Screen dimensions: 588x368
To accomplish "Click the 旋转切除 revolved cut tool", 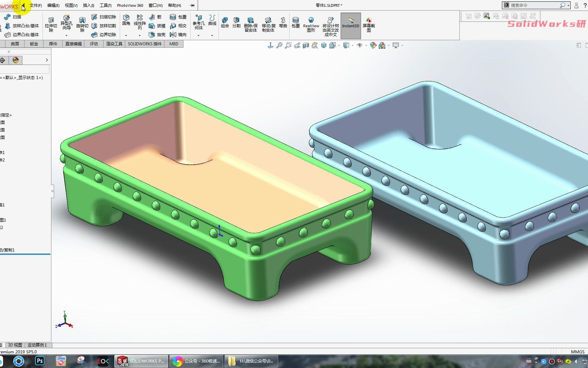I will point(82,24).
